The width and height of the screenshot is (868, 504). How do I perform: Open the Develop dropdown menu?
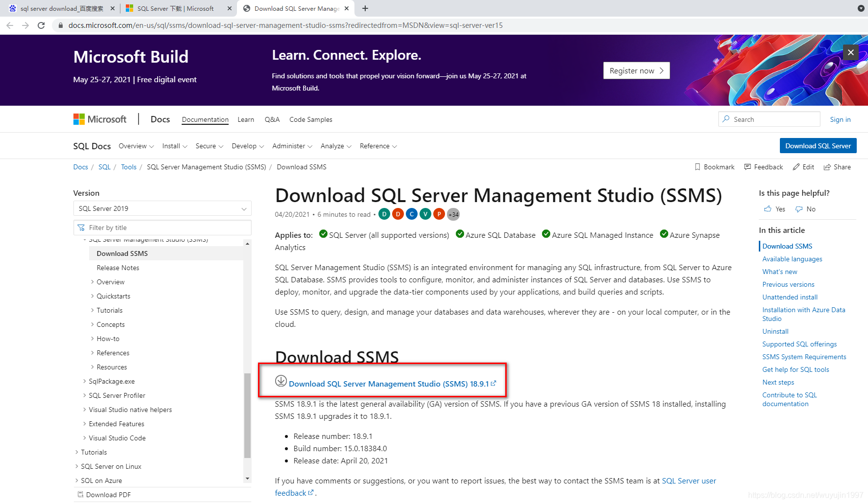[x=248, y=146]
